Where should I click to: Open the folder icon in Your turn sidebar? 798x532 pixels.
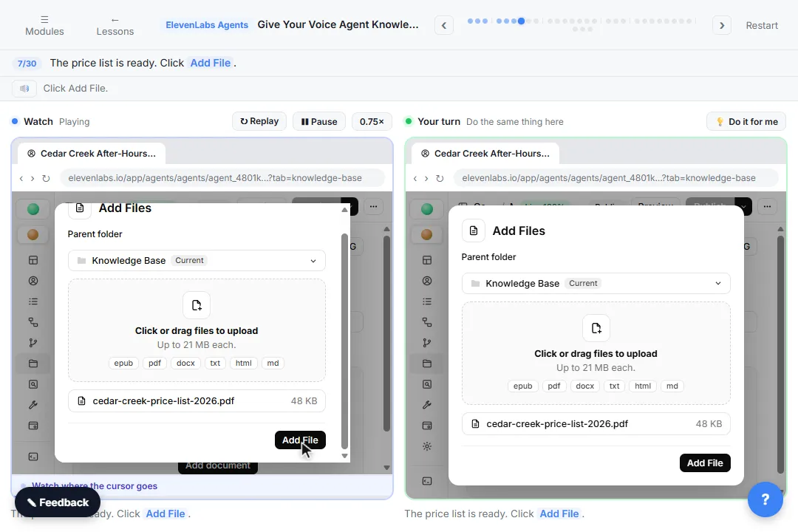point(427,364)
